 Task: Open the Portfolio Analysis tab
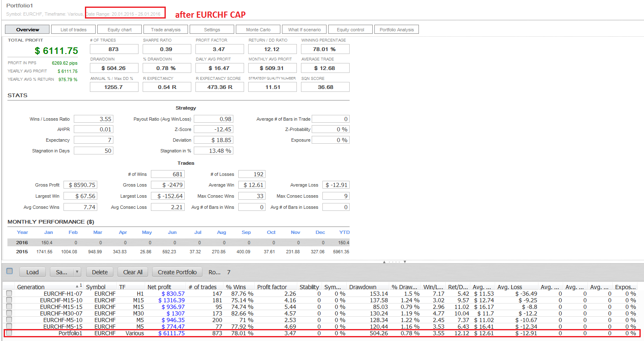[x=397, y=29]
